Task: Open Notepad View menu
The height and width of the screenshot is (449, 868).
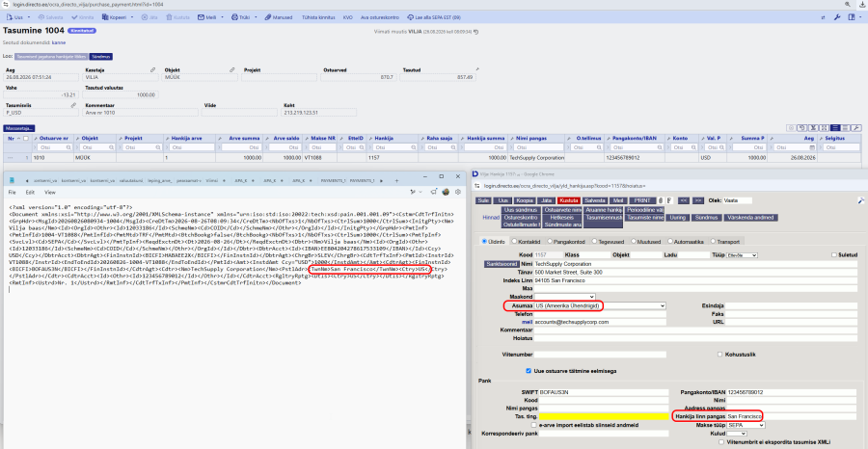Action: click(50, 192)
